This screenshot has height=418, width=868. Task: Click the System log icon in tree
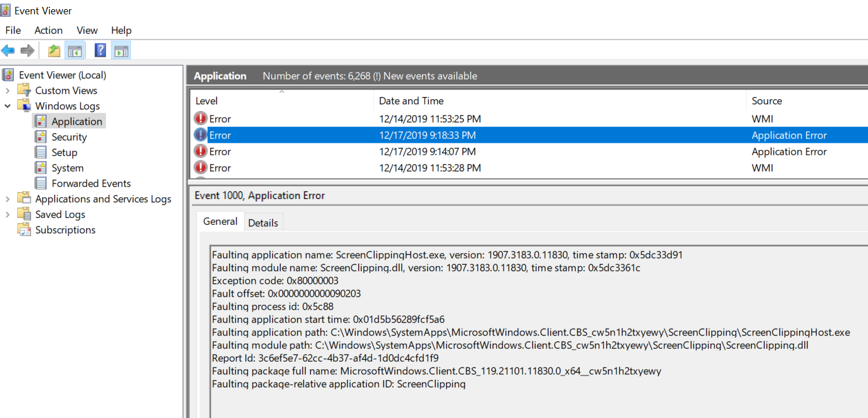40,167
